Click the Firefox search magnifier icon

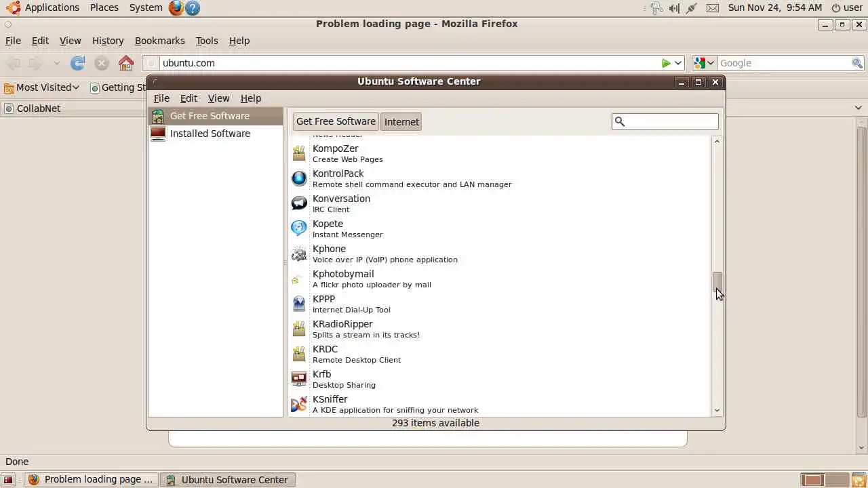(857, 63)
